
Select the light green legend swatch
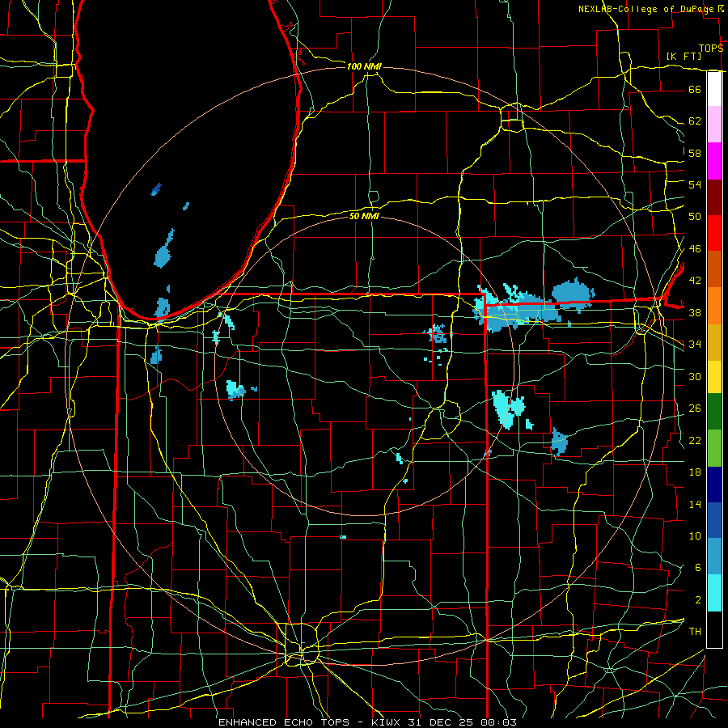[x=714, y=448]
